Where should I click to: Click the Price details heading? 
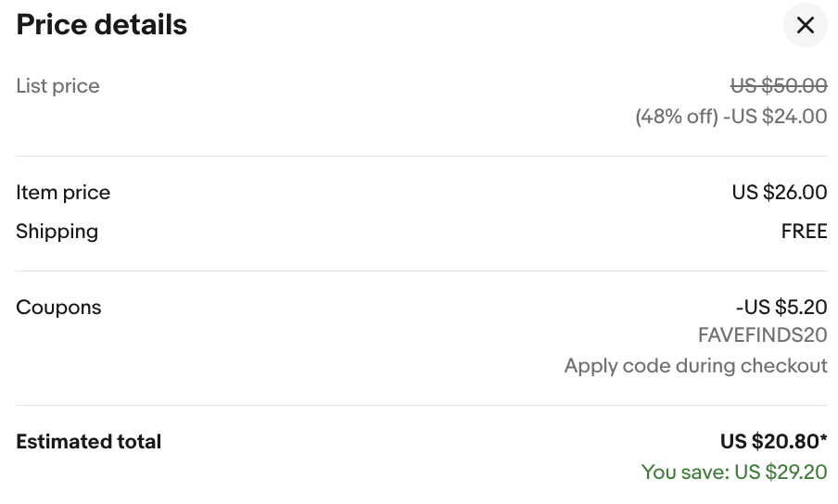click(102, 25)
